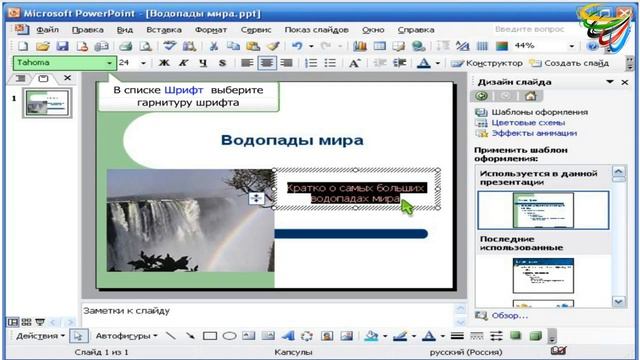Open the Формат menu
This screenshot has height=360, width=640.
point(211,30)
